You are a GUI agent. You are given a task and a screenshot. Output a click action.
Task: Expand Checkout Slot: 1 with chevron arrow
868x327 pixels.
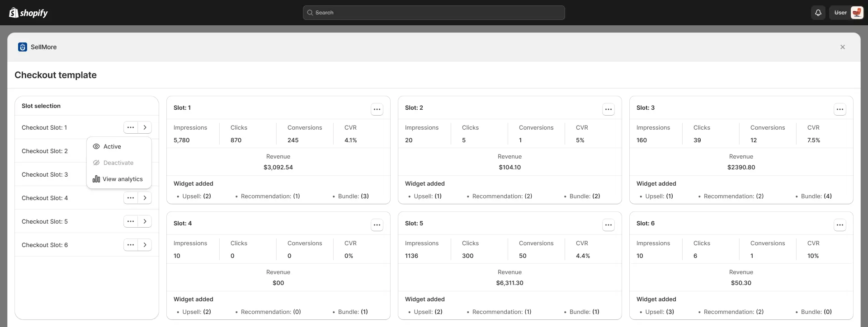tap(145, 128)
